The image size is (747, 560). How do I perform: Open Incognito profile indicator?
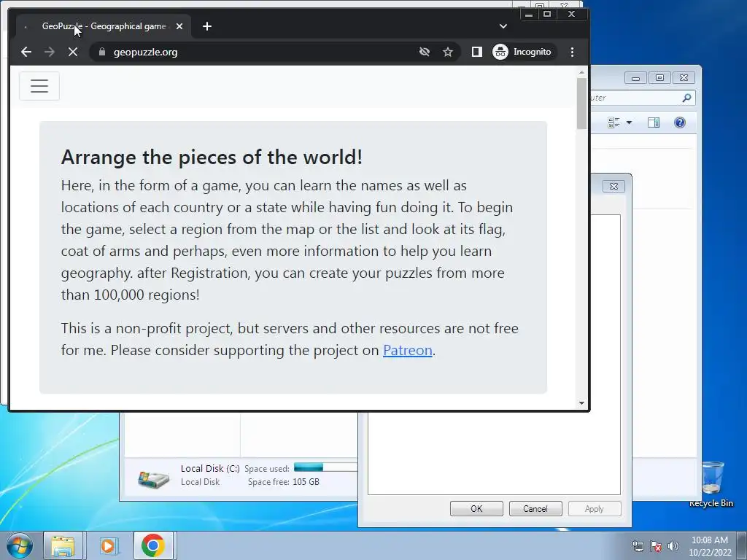[x=522, y=52]
